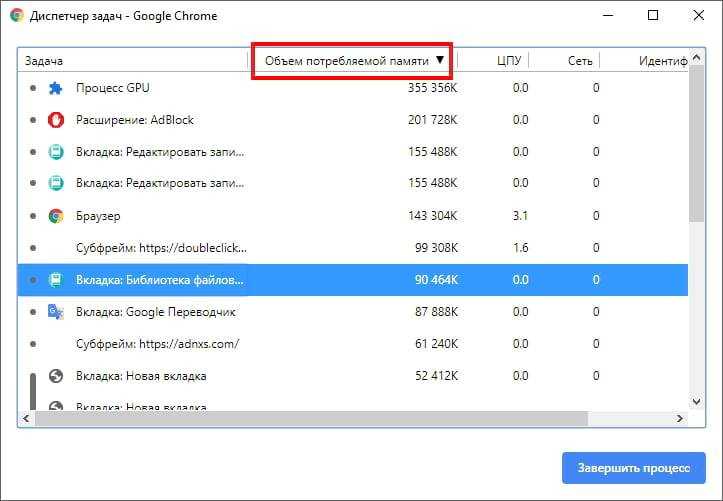Click CPU value 1.6 for doubleclick subframe

pos(520,248)
